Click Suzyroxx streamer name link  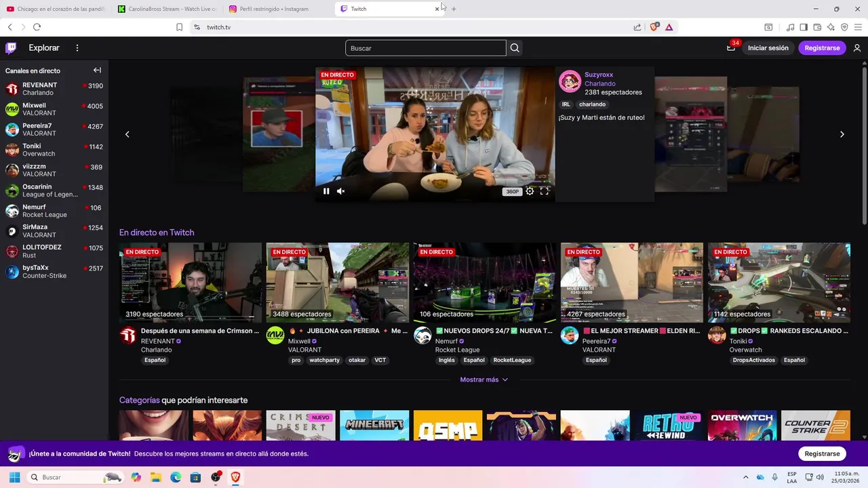599,75
